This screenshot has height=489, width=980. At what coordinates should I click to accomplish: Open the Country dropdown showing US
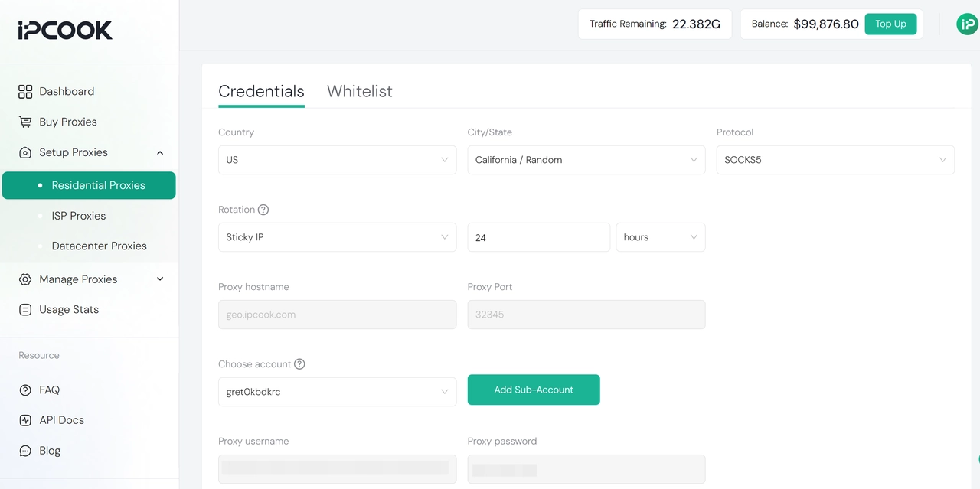pos(337,160)
